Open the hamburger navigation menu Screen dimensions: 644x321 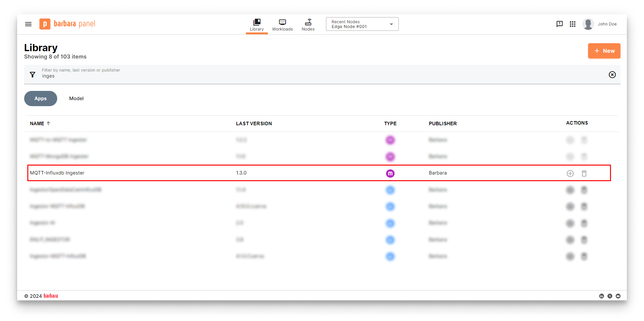click(28, 24)
